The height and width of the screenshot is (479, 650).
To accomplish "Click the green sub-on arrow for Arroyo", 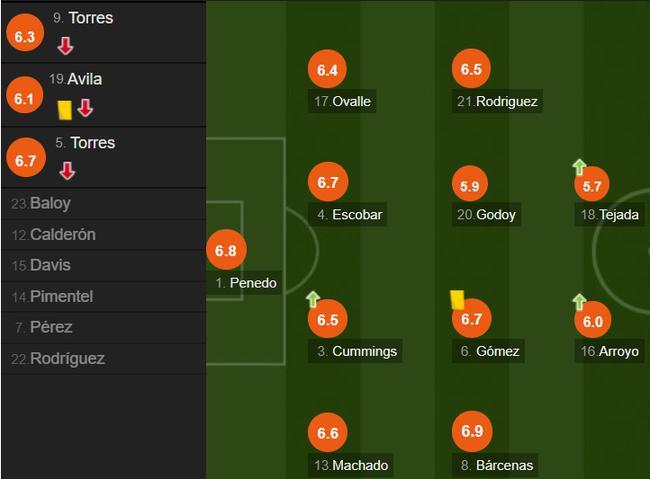I will point(579,302).
